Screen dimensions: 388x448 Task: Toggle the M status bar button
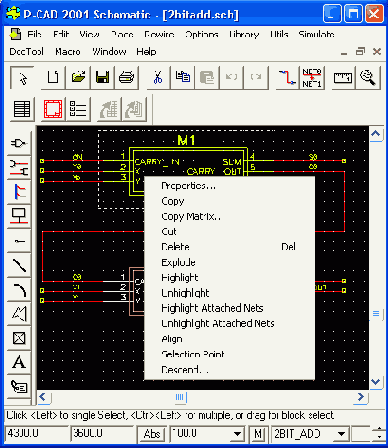pyautogui.click(x=258, y=434)
